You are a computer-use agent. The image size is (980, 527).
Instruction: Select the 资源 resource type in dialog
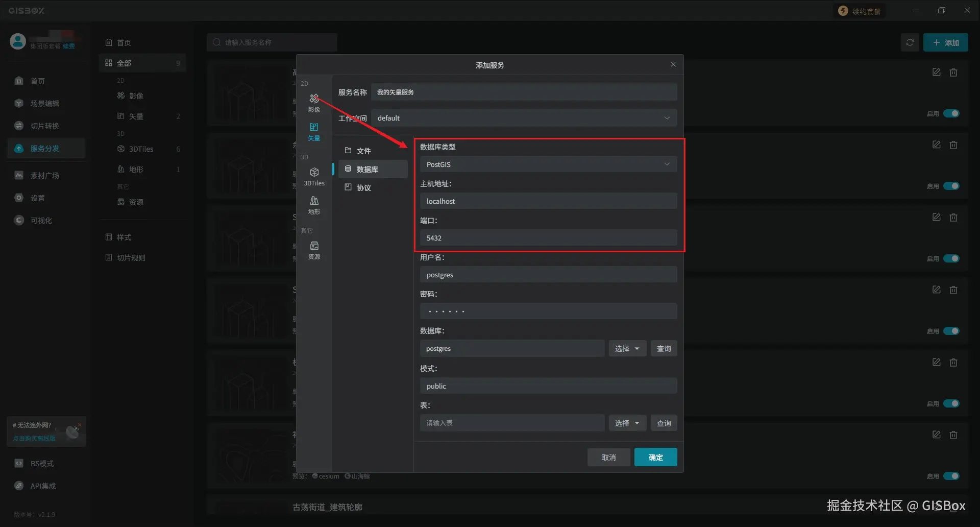click(x=314, y=250)
